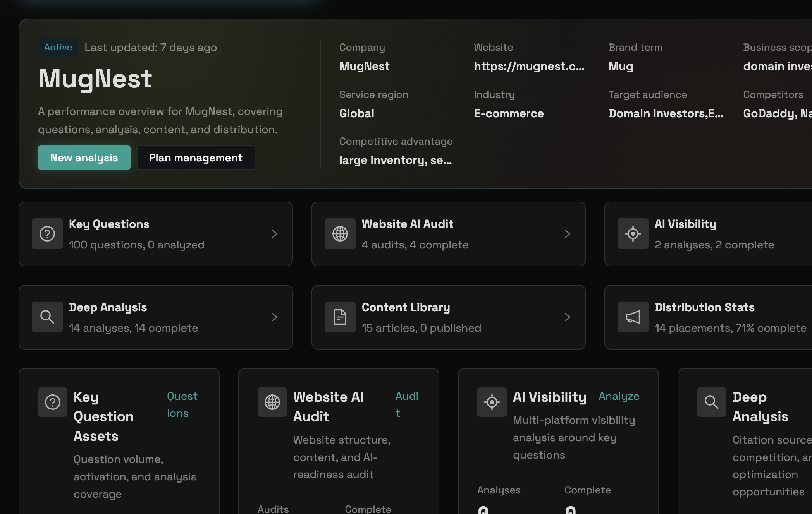Click company value MugNest
Screen dimensions: 812x514
pos(365,66)
